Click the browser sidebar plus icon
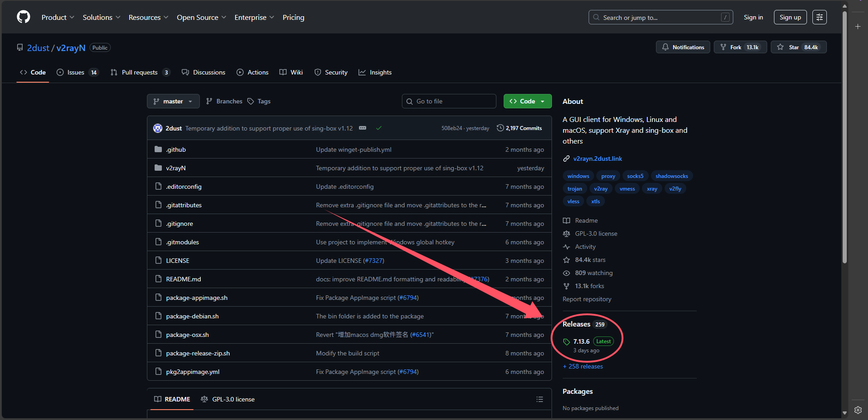The width and height of the screenshot is (868, 420). [x=858, y=27]
